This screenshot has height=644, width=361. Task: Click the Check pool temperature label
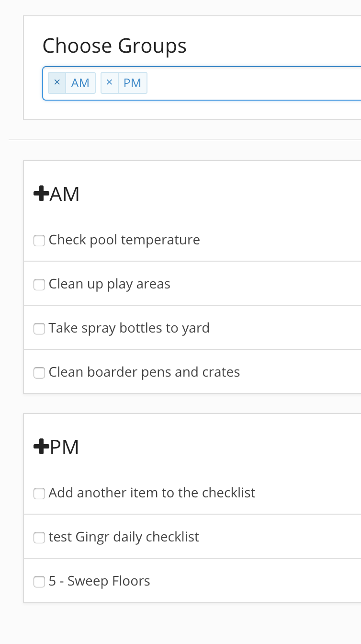pos(124,240)
